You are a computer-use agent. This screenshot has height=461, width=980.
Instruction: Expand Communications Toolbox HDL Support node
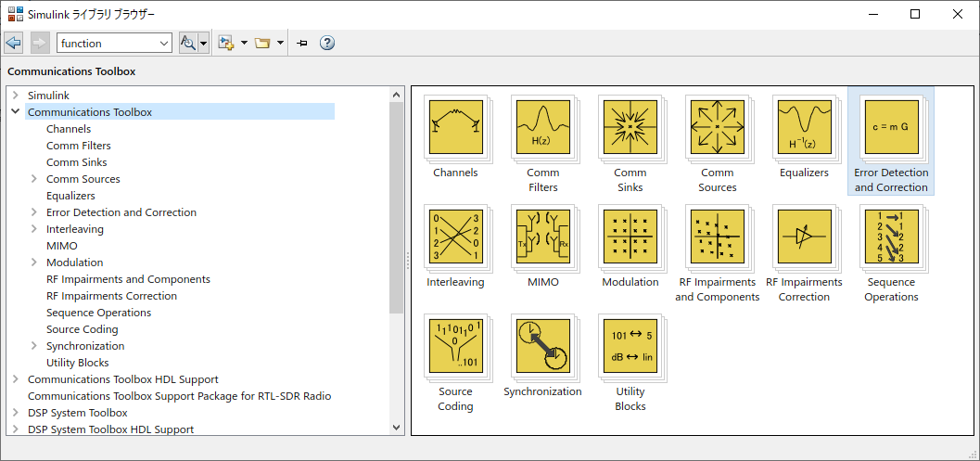coord(15,379)
